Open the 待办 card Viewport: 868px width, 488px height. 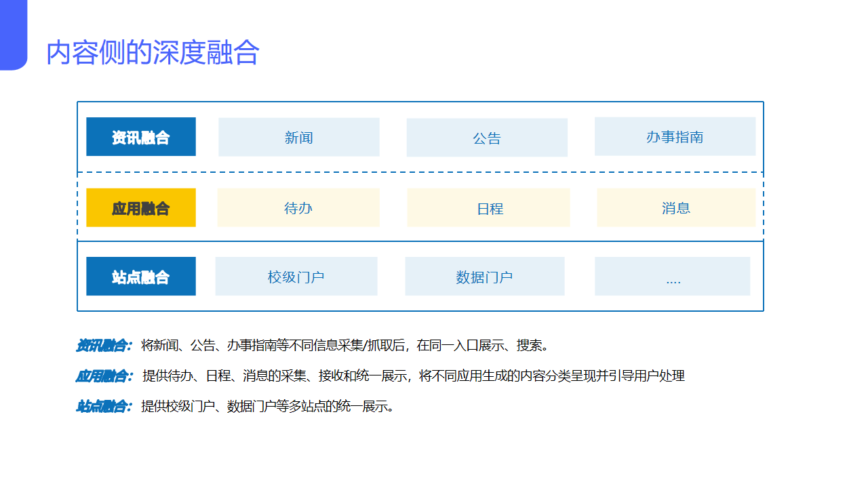pyautogui.click(x=298, y=208)
